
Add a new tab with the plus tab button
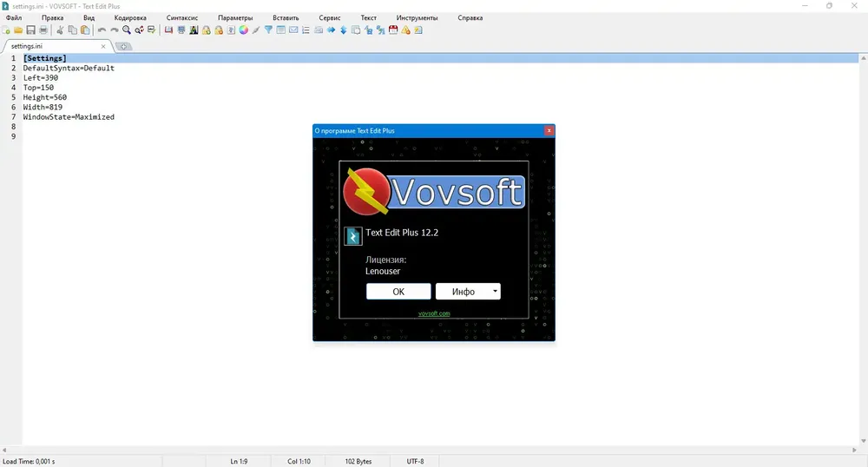(x=123, y=47)
